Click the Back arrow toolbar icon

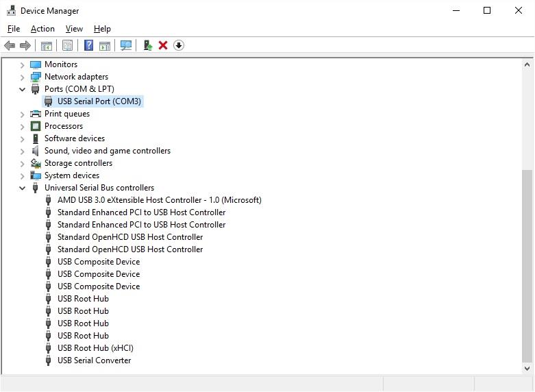tap(10, 45)
